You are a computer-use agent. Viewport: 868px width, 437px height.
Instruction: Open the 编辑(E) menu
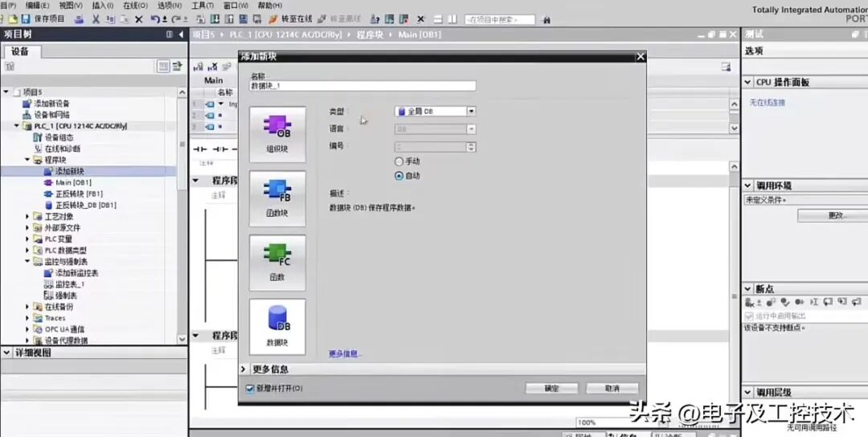(x=37, y=6)
